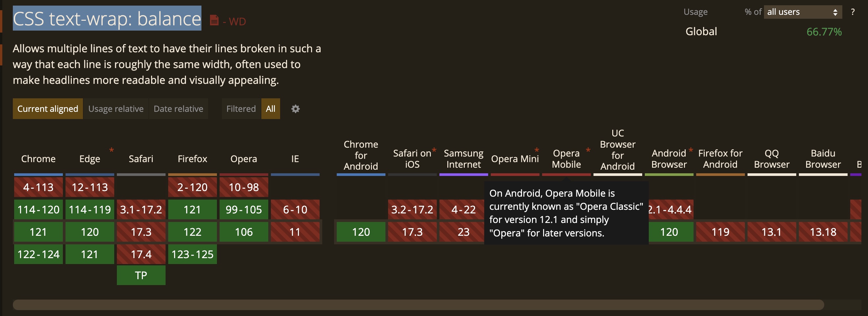Open the all users usage dropdown
The height and width of the screenshot is (316, 868).
pos(802,12)
